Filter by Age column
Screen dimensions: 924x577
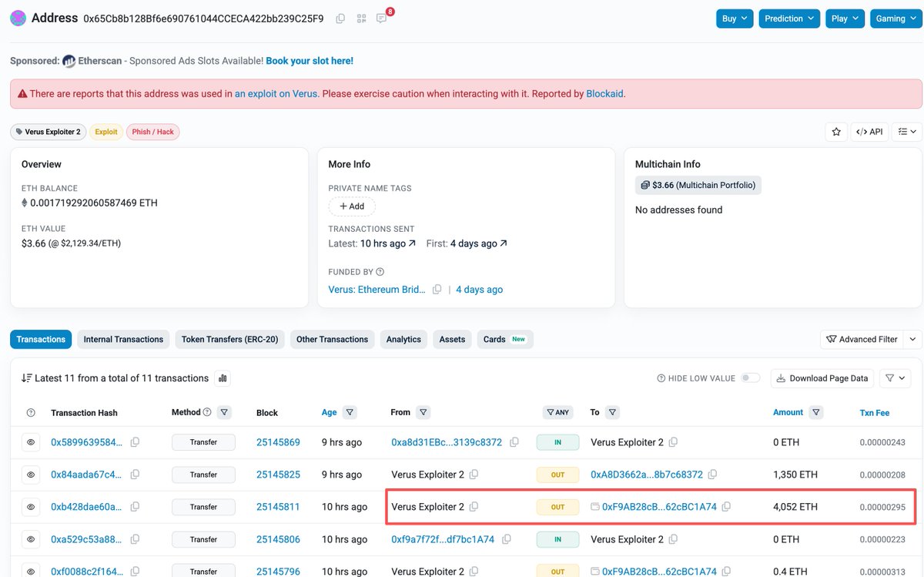click(350, 412)
